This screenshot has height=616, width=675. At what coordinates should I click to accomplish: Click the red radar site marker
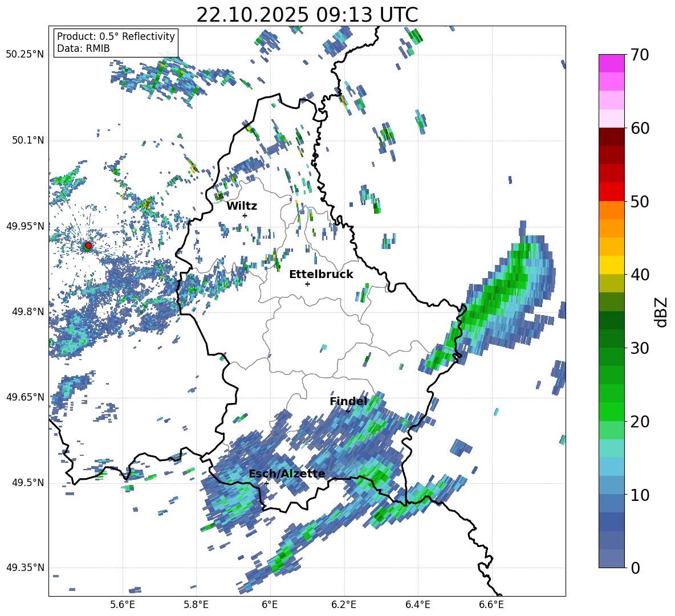[x=88, y=246]
